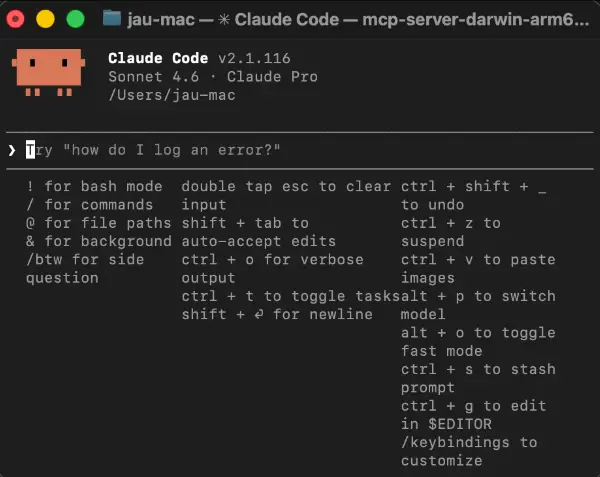Click 'double tap esc to clear input' hint
This screenshot has height=477, width=600.
[x=286, y=196]
